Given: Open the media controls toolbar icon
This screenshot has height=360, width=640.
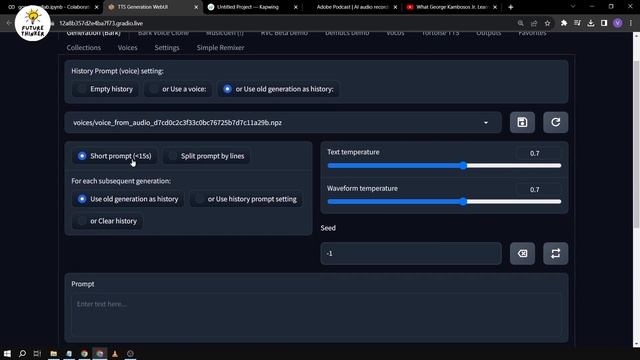Looking at the screenshot, I should (577, 23).
